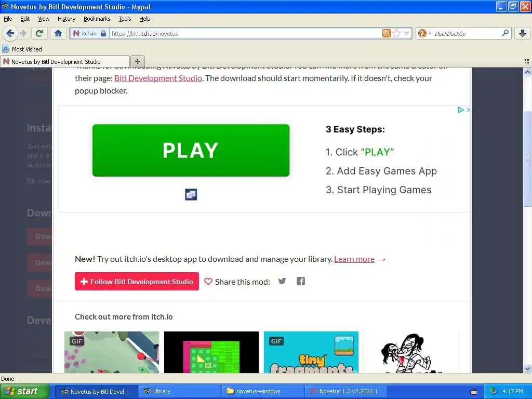Screen dimensions: 532x399
Task: Open the Most Visited bookmarks folder
Action: [x=22, y=49]
